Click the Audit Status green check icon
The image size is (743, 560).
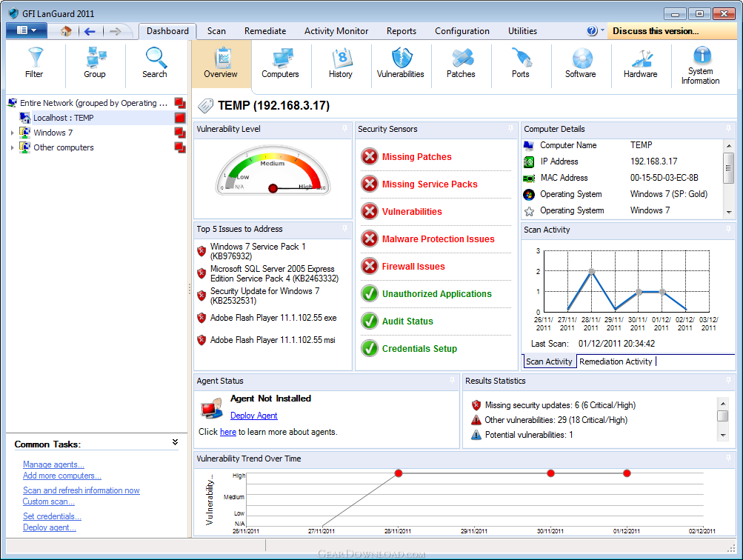[370, 321]
